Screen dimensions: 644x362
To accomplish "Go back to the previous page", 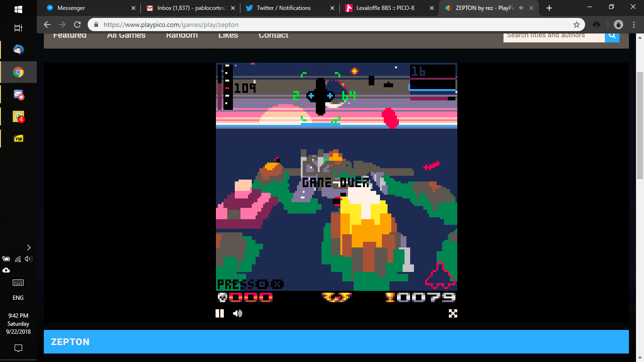I will coord(47,25).
